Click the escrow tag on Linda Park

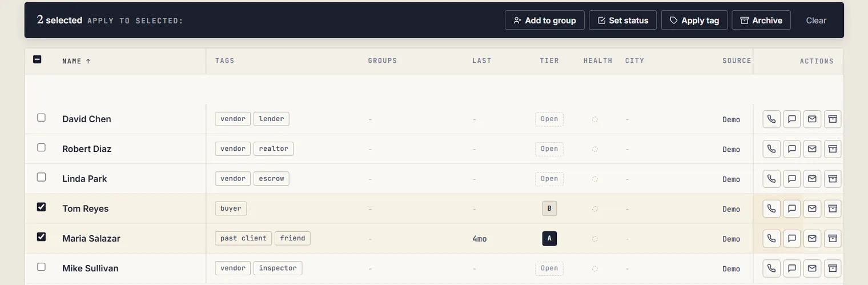tap(271, 178)
